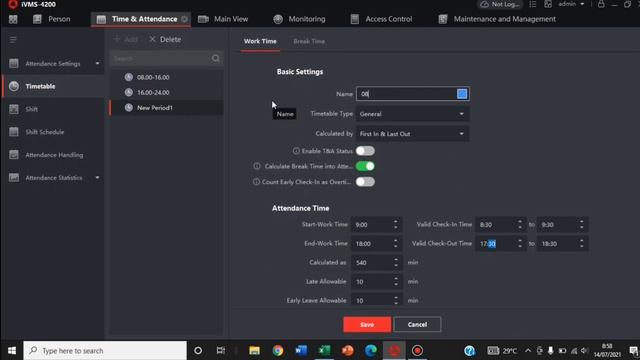Viewport: 640px width, 360px height.
Task: Select the Work Time tab
Action: point(260,41)
